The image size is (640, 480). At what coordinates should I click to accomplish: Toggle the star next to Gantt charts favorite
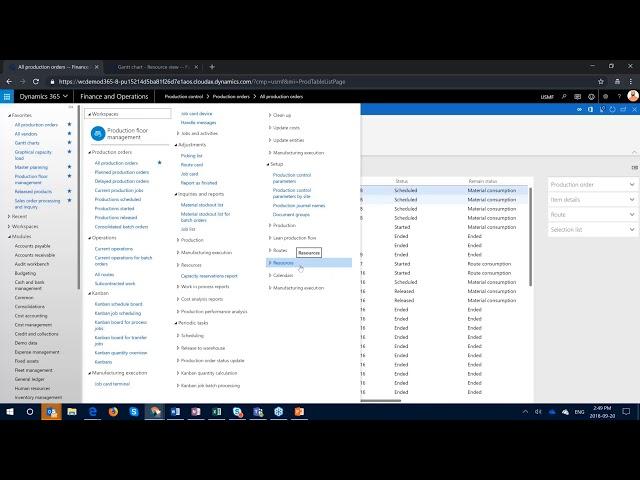coord(69,142)
